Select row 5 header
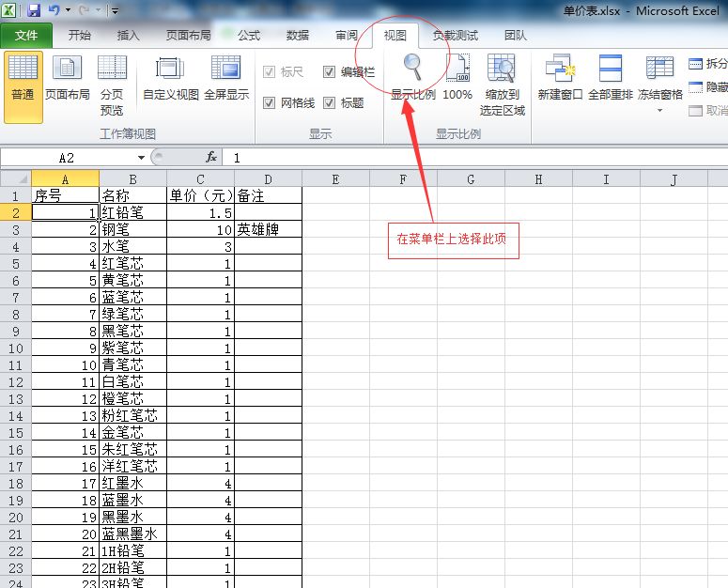Viewport: 728px width, 588px height. 16,264
